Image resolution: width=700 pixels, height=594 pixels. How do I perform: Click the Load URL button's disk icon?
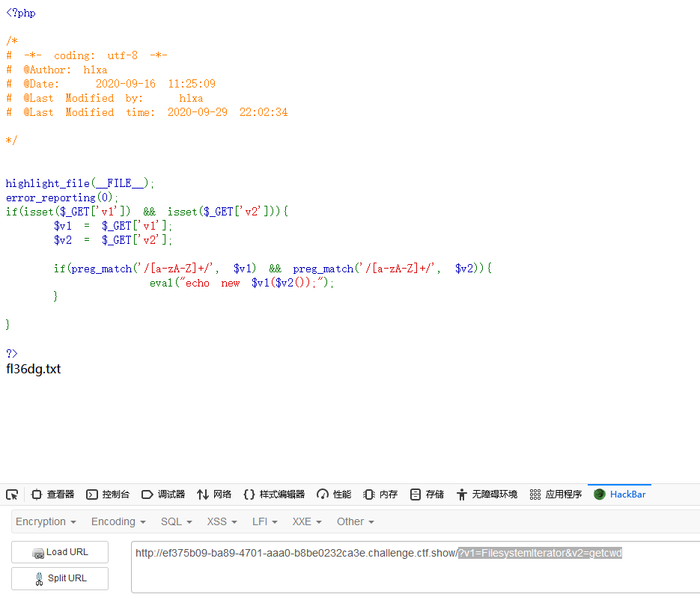coord(38,553)
